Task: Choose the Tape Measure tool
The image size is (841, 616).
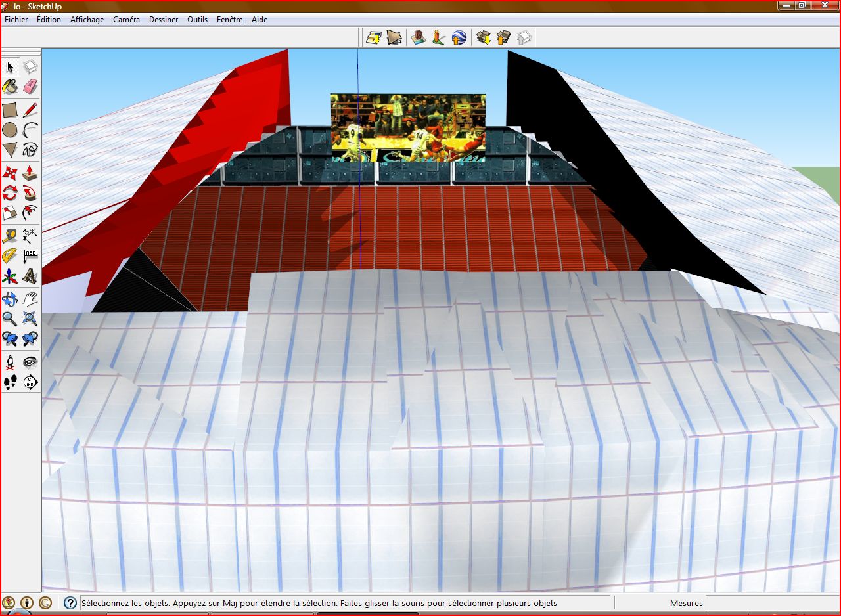Action: [x=10, y=236]
